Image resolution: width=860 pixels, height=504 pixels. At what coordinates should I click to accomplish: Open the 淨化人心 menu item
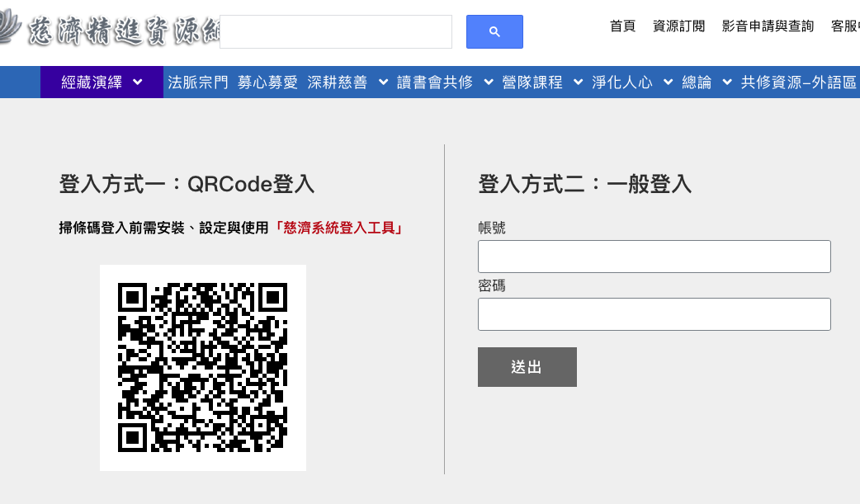[x=622, y=82]
